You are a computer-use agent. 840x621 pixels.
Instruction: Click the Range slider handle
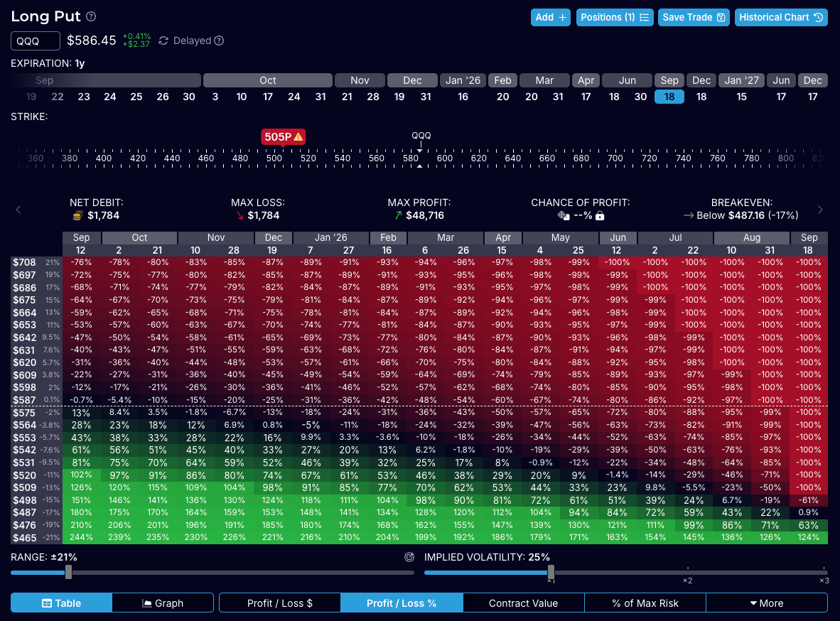[69, 572]
